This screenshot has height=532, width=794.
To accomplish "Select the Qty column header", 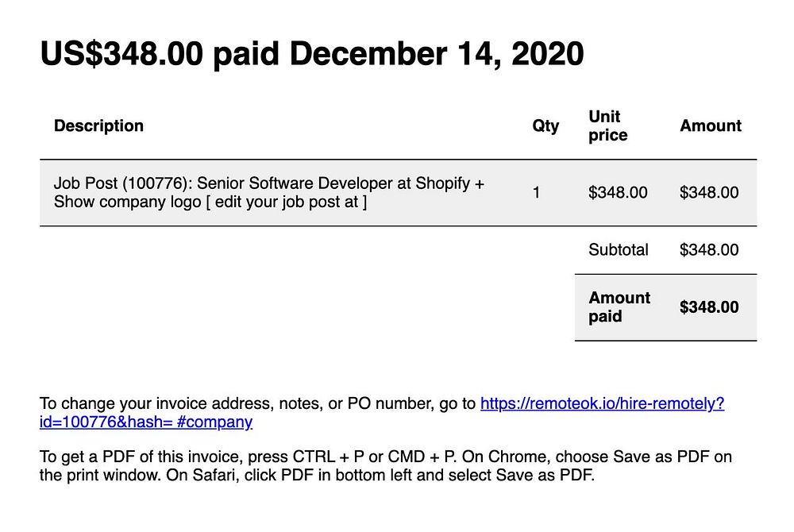I will (545, 125).
